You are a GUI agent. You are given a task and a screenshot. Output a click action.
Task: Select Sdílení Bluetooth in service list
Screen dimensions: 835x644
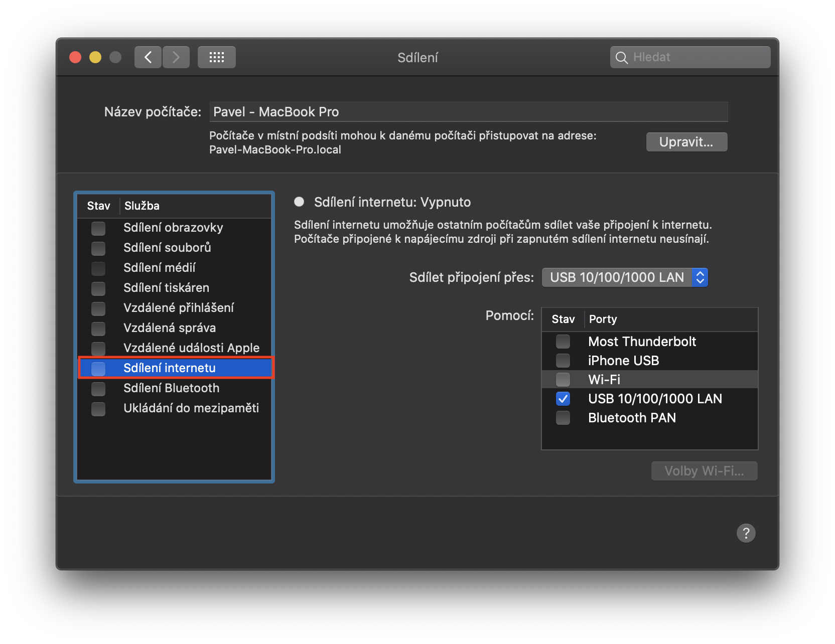(171, 388)
